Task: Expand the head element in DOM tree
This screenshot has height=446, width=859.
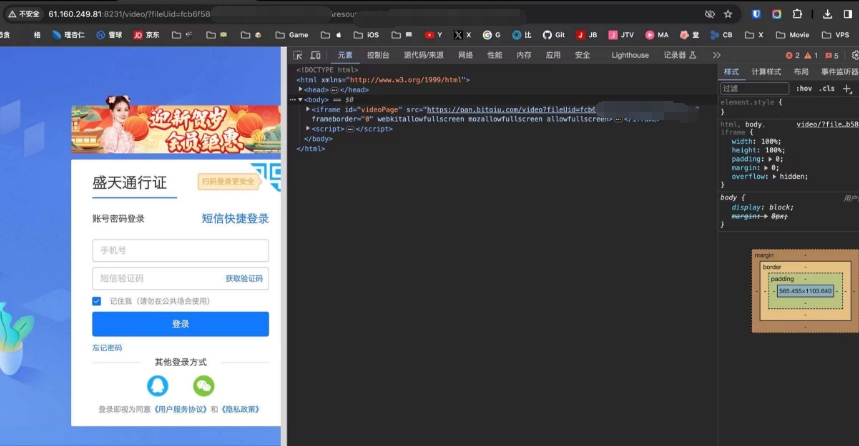Action: coord(300,89)
